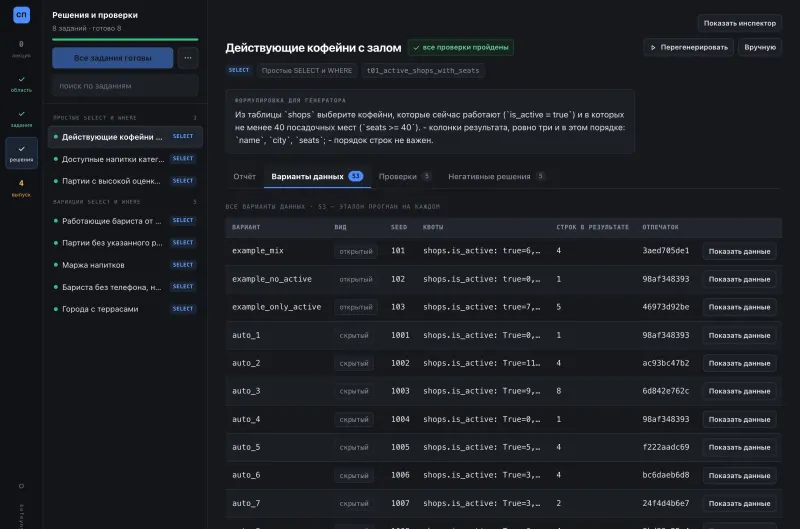Show data for auto_6 variant
Screen dimensions: 800x529
pos(739,475)
